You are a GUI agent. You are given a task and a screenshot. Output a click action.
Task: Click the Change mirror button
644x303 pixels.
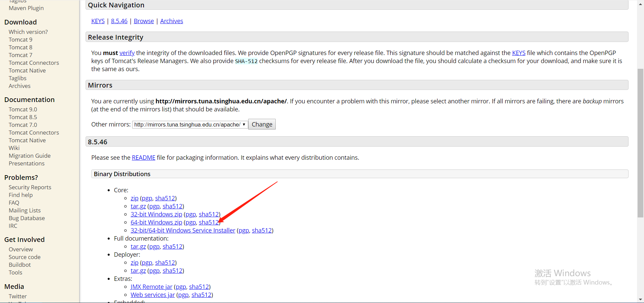[262, 124]
